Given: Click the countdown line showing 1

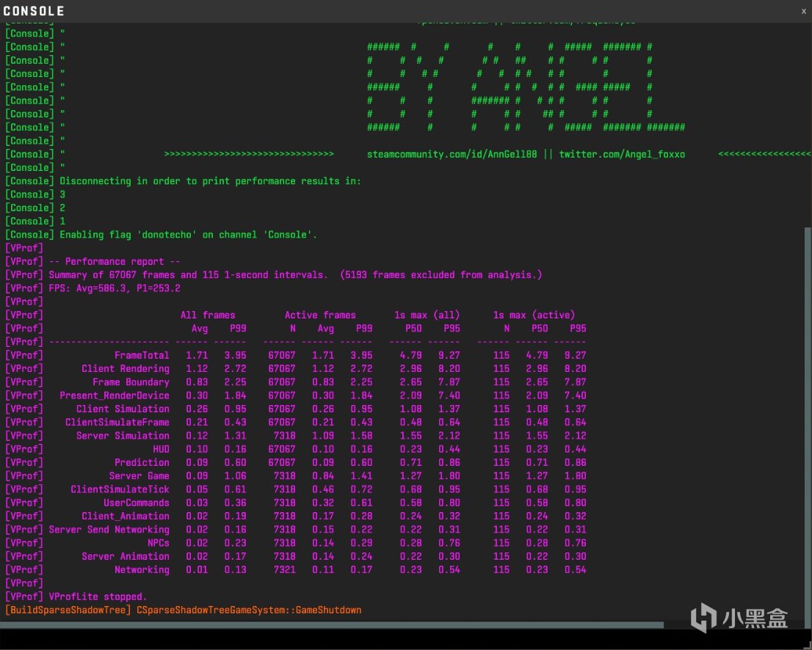Looking at the screenshot, I should pyautogui.click(x=35, y=222).
